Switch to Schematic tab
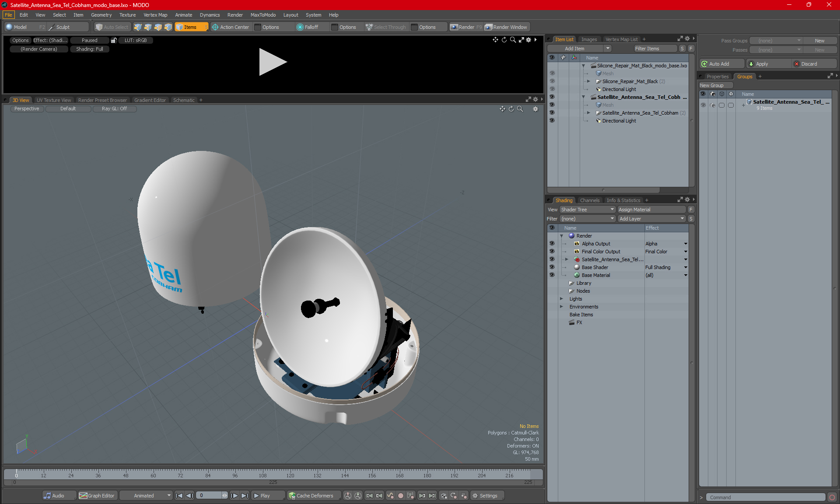Image resolution: width=840 pixels, height=504 pixels. pyautogui.click(x=184, y=100)
